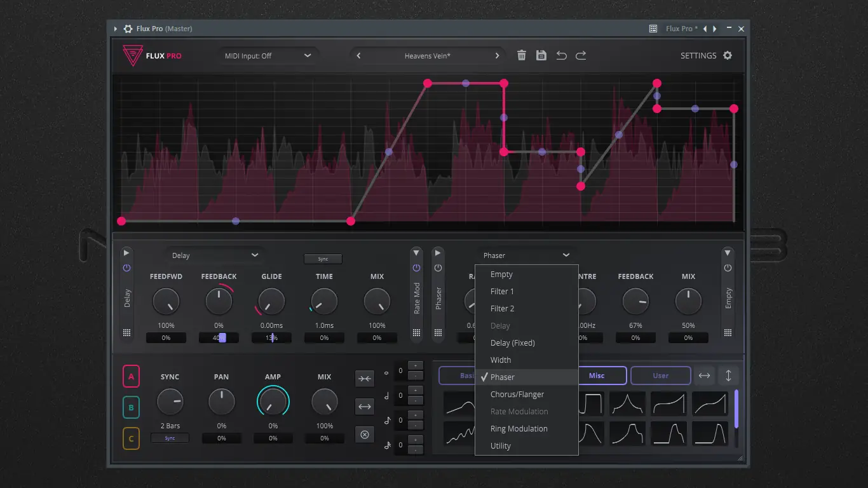Switch to the User shapes tab
This screenshot has width=868, height=488.
(x=661, y=376)
